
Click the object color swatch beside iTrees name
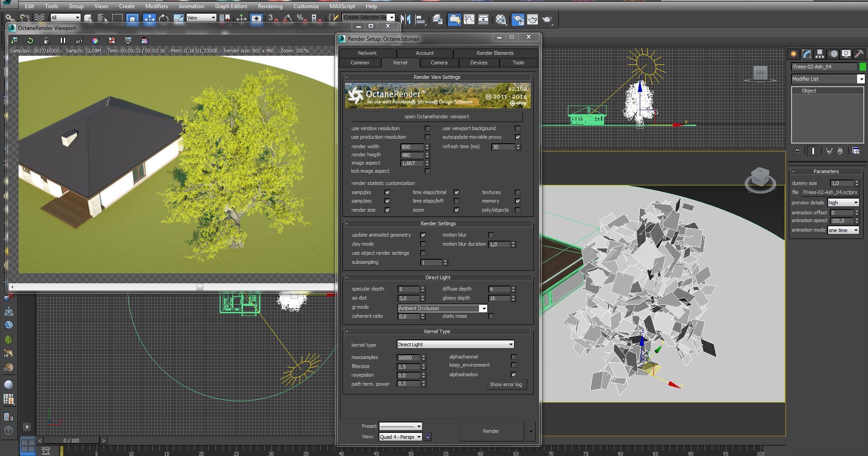863,67
